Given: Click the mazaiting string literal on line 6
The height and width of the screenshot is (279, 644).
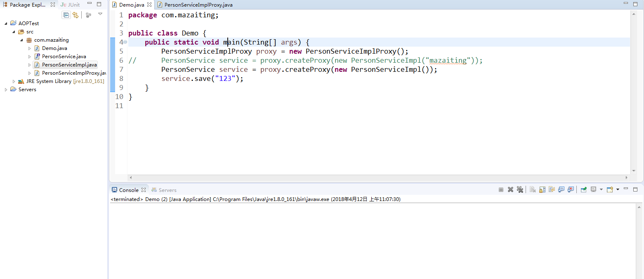Looking at the screenshot, I should [448, 60].
